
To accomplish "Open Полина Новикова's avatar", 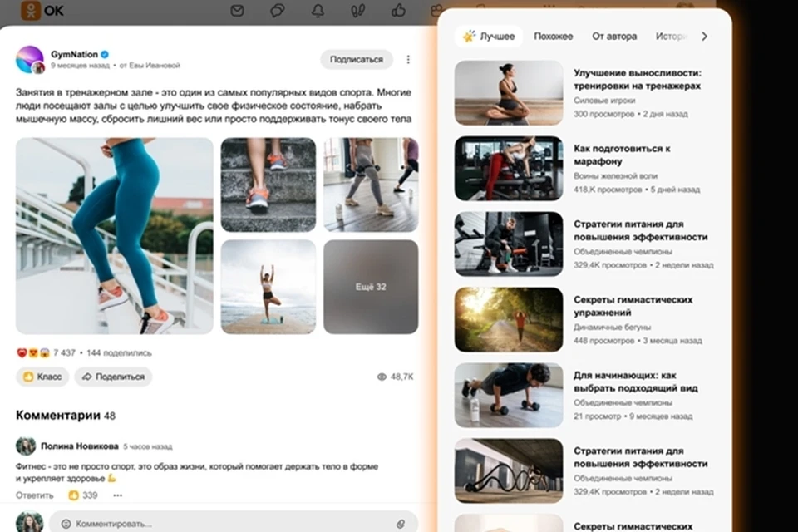I will point(26,446).
